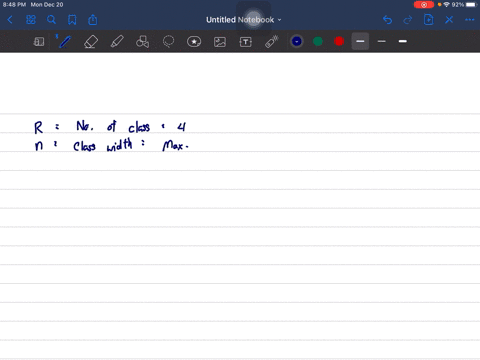
Task: Tap the handwritten 'R' on first line
Action: pos(39,128)
